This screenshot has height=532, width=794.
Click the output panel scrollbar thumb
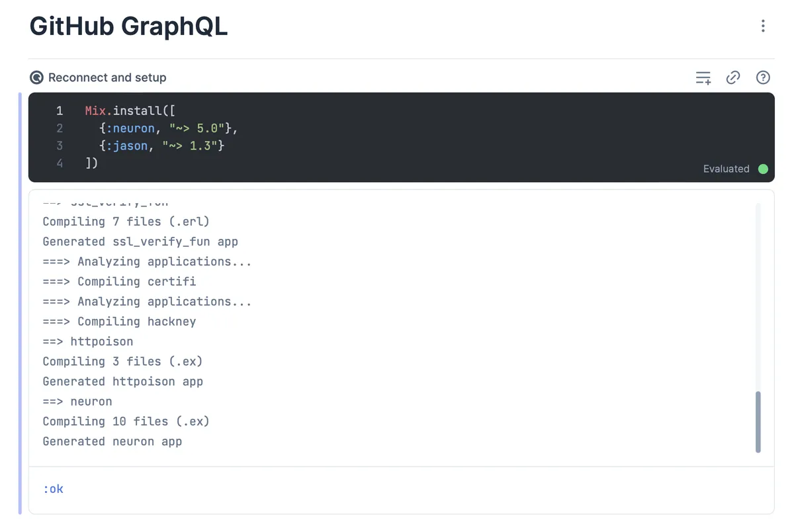(x=758, y=422)
